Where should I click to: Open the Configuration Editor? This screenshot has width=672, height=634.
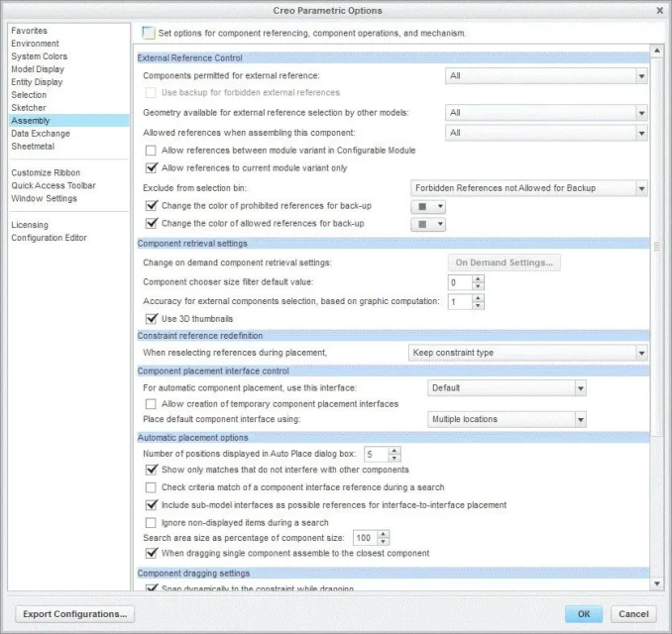(49, 238)
